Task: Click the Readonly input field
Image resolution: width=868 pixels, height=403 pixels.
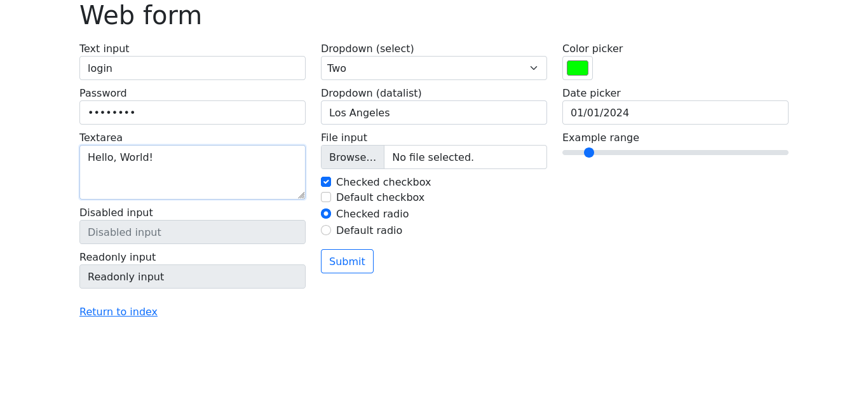Action: point(193,277)
